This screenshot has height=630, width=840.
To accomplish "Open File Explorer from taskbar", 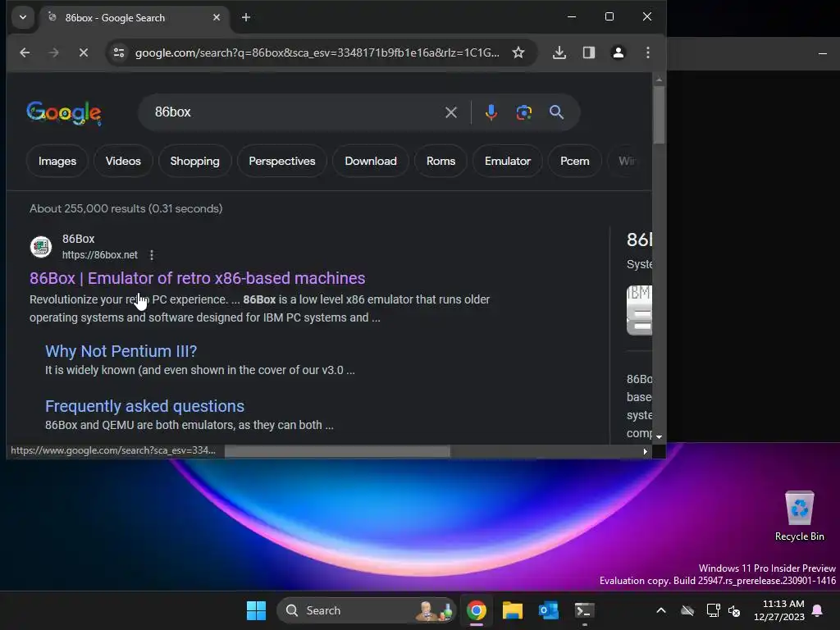I will coord(512,610).
